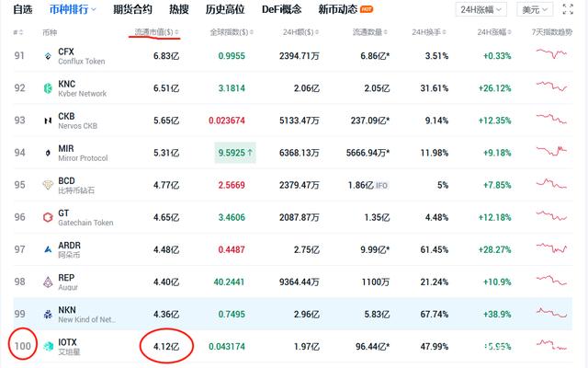
Task: Sort by 24H额($) column header
Action: pos(300,32)
